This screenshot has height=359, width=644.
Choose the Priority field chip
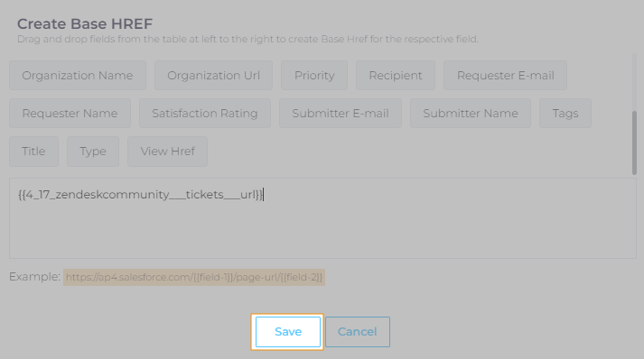point(314,76)
